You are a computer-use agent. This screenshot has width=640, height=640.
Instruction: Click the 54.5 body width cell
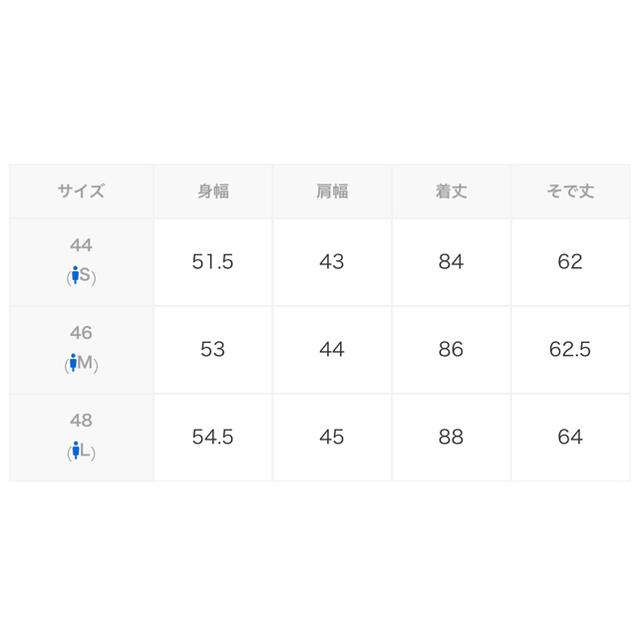click(213, 438)
